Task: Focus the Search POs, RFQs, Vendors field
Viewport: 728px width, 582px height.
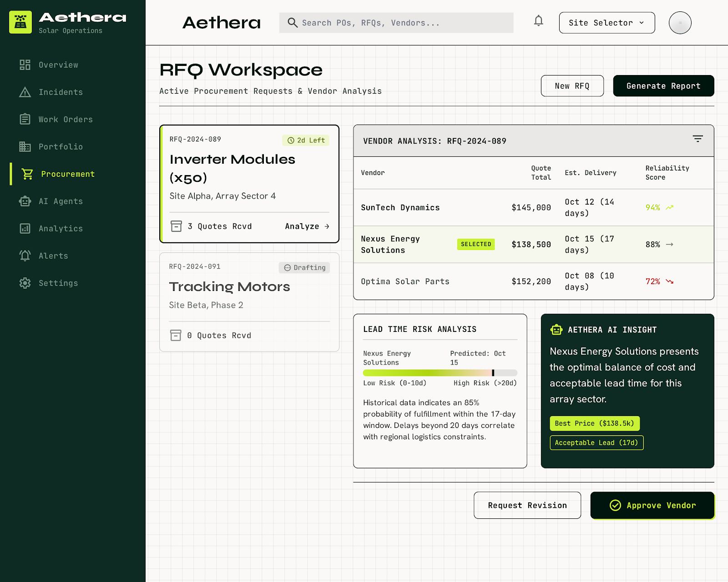Action: (396, 23)
